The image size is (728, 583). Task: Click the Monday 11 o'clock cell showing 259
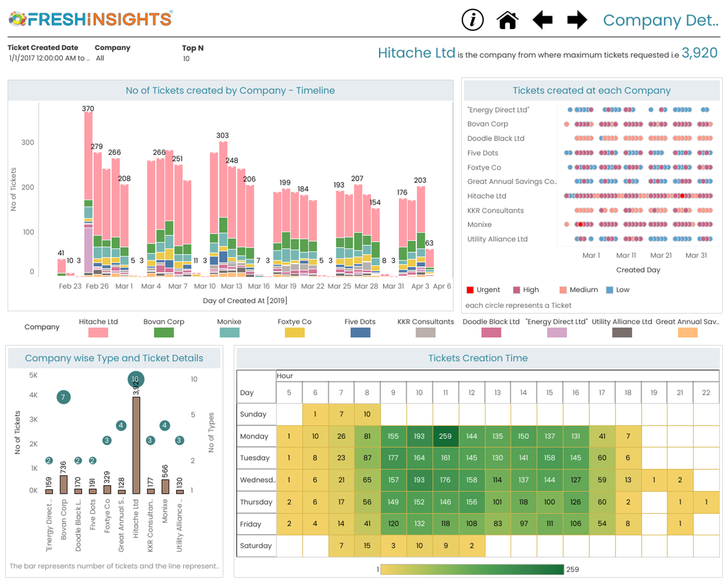[x=445, y=436]
